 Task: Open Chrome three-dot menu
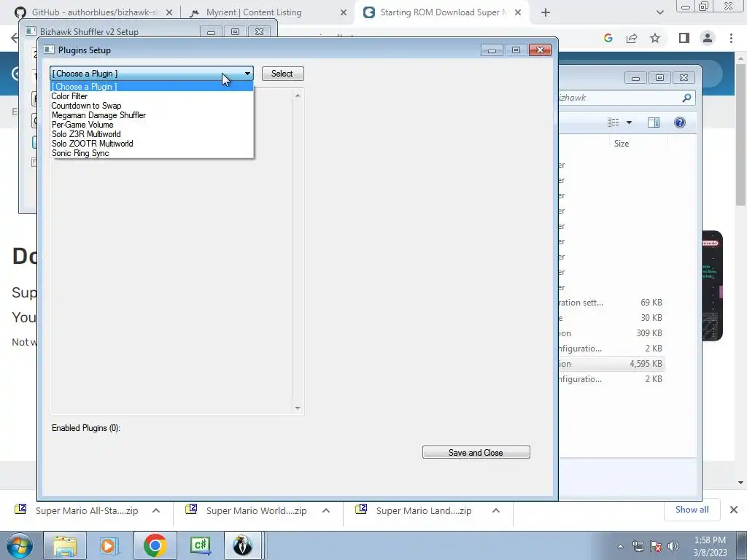731,38
